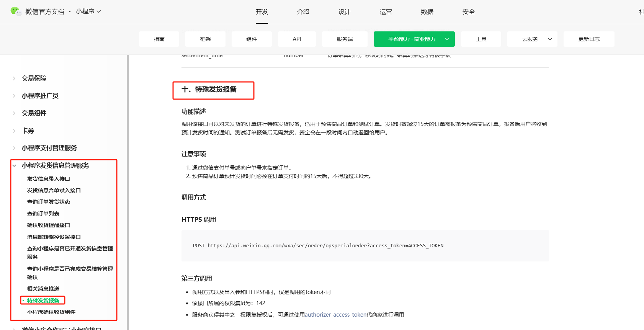Click the line about 权限集id为 142

point(229,303)
